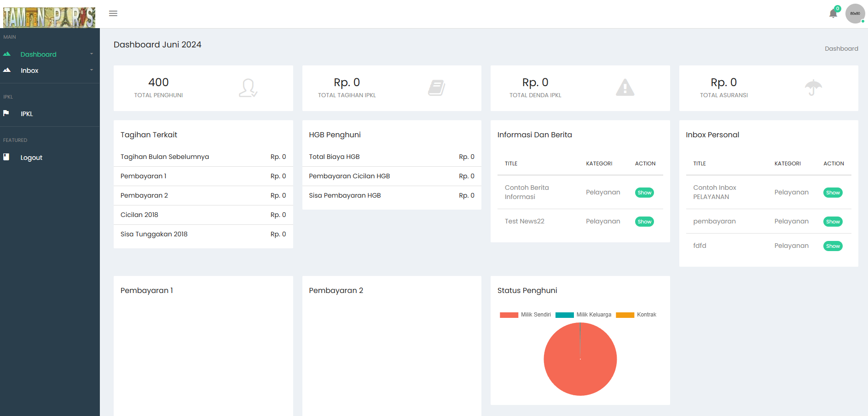Show the Contoh Berita Informasi news
The image size is (868, 416).
point(644,193)
